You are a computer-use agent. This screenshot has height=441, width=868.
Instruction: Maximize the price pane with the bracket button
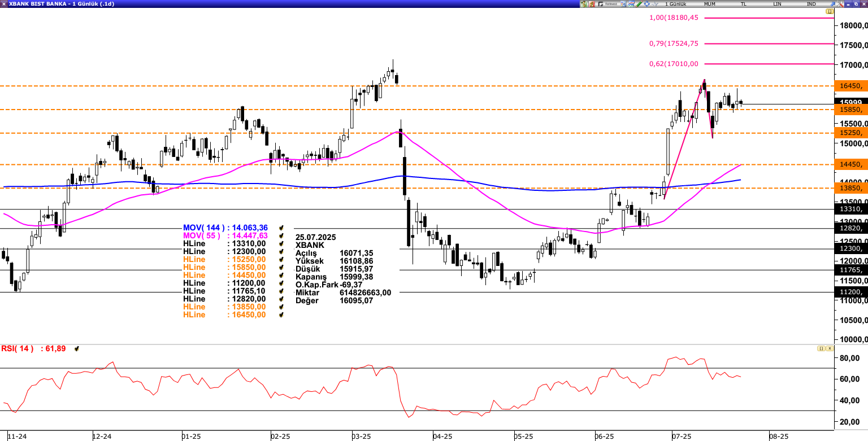coord(830,11)
